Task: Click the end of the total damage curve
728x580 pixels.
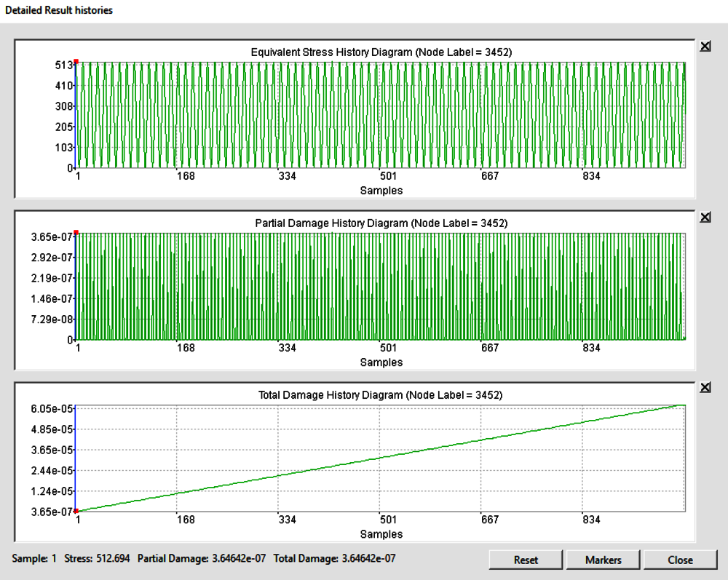Action: pos(684,404)
